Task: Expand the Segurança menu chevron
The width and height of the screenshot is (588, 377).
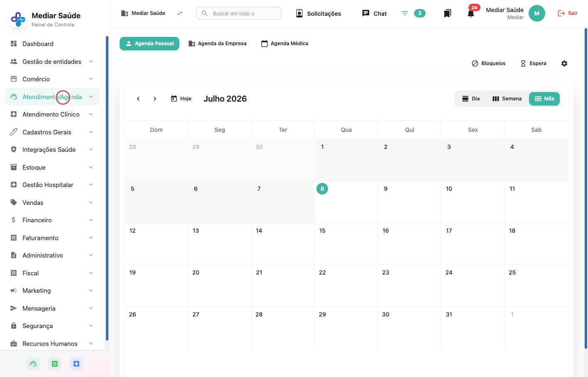Action: point(91,326)
